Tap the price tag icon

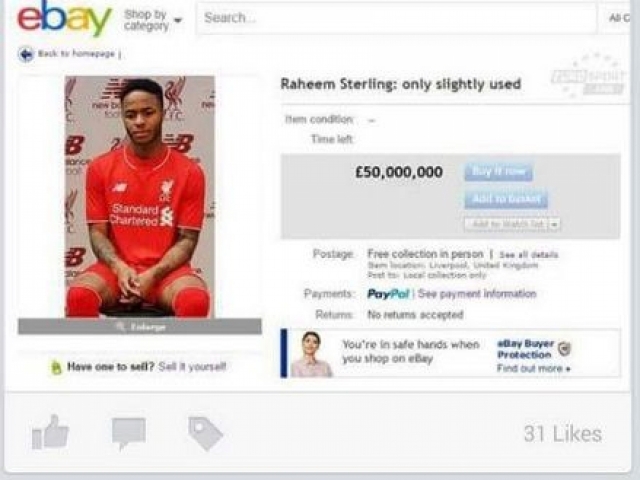point(205,433)
